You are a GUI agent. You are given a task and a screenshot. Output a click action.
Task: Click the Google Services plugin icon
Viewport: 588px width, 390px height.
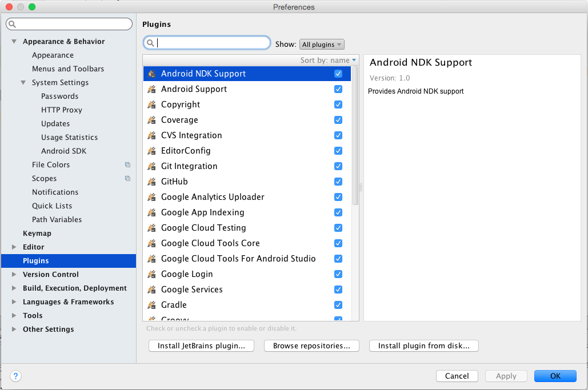pyautogui.click(x=151, y=290)
